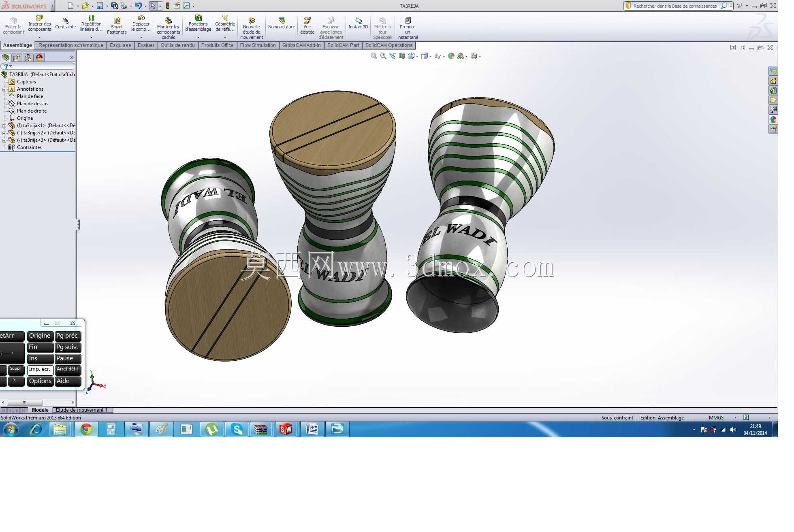Click the feature tree horizontal scrollbar thumb
Viewport: 794px width, 532px height.
tap(25, 402)
